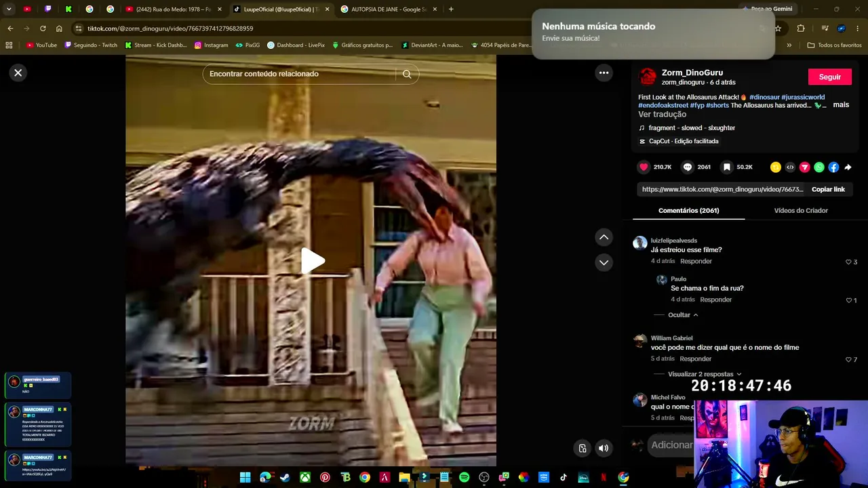Follow Zorm_DinoGuru with the Seguir button
This screenshot has height=488, width=868.
point(829,77)
